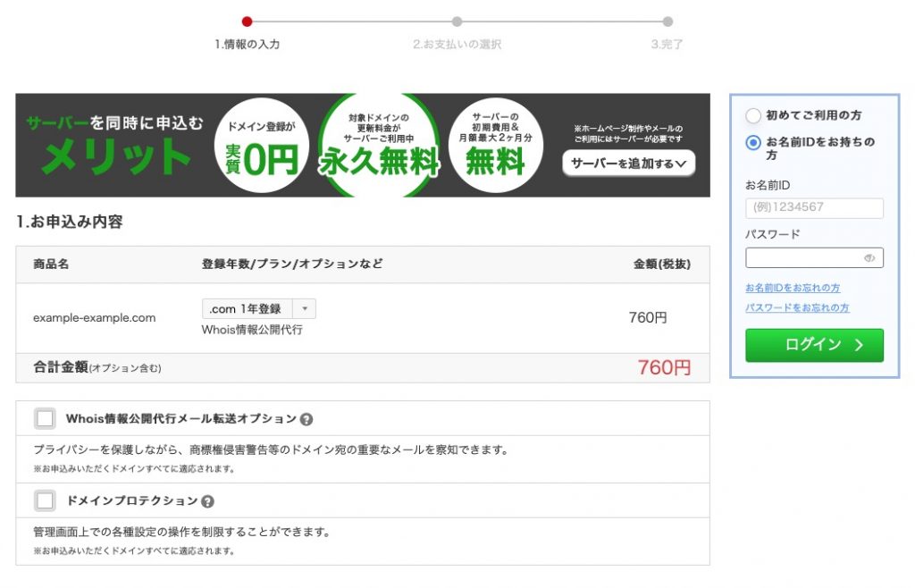Expand サーバーを追加する dropdown button
The width and height of the screenshot is (915, 588).
pyautogui.click(x=628, y=164)
